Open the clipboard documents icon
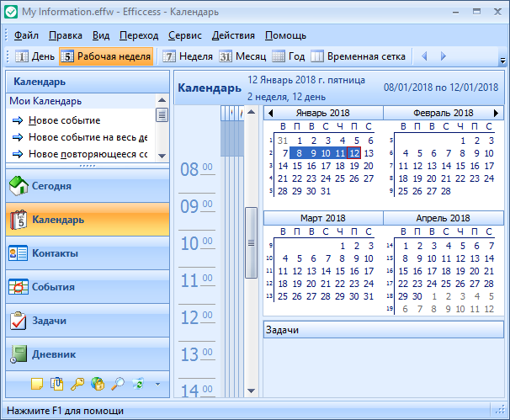This screenshot has height=420, width=510. [x=57, y=384]
